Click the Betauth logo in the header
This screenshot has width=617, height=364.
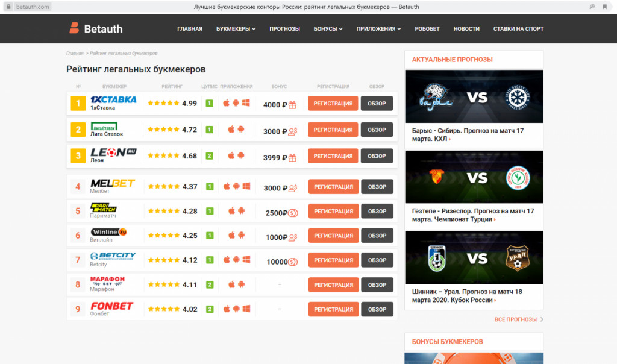(96, 28)
